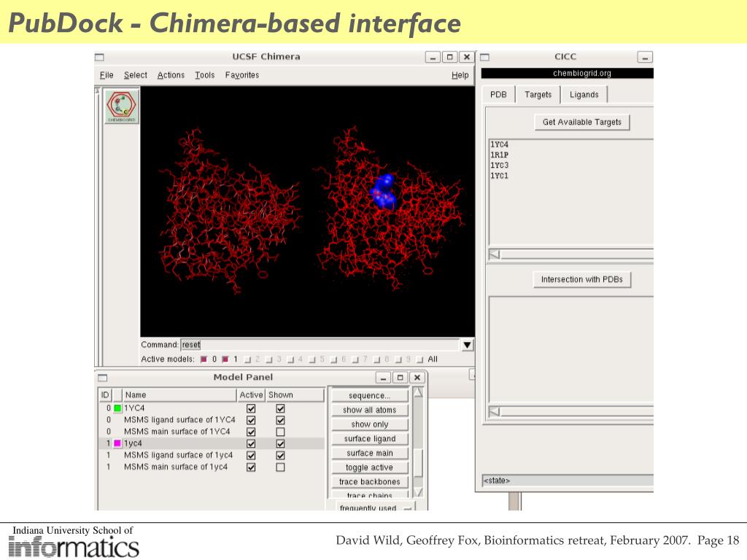Click the Shown column header
Screen dimensions: 747x560
click(x=295, y=394)
